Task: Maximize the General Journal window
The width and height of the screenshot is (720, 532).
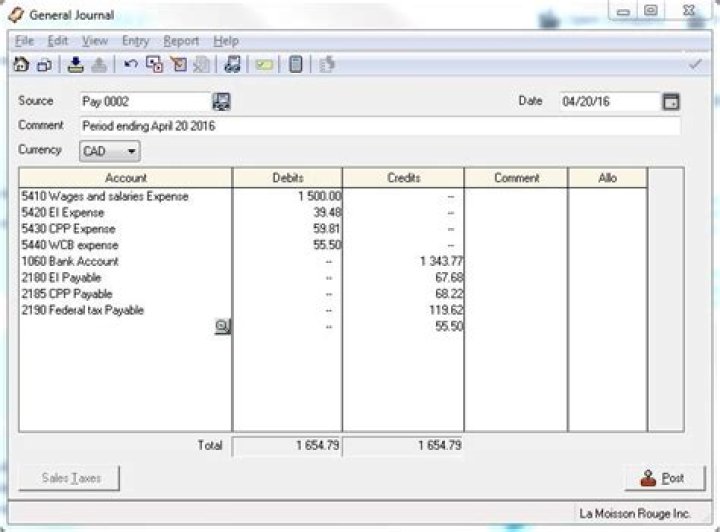Action: point(651,10)
